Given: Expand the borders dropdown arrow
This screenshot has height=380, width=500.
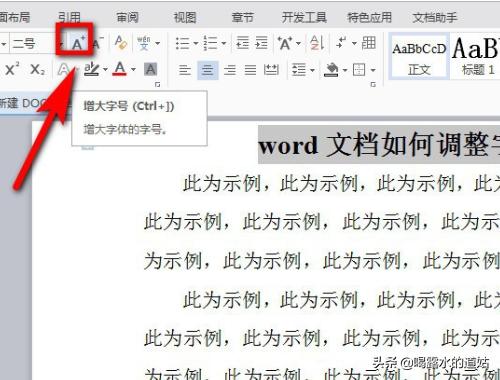Looking at the screenshot, I should 373,70.
